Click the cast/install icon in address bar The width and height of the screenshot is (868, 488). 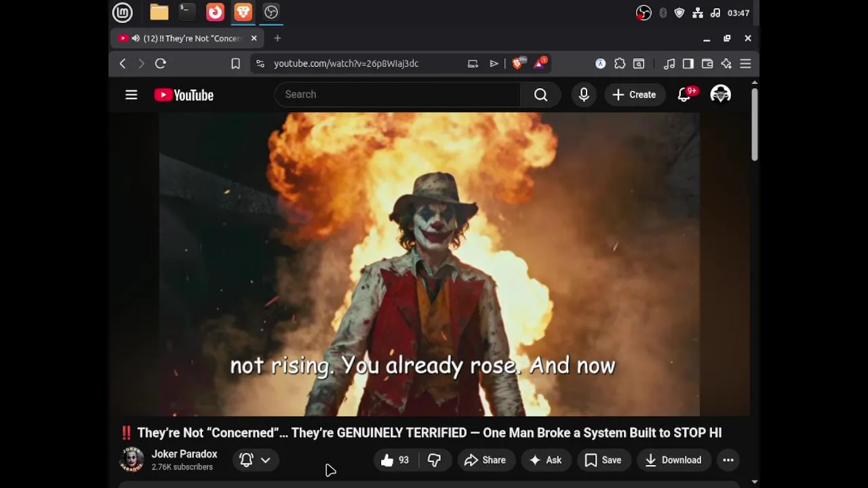tap(473, 64)
